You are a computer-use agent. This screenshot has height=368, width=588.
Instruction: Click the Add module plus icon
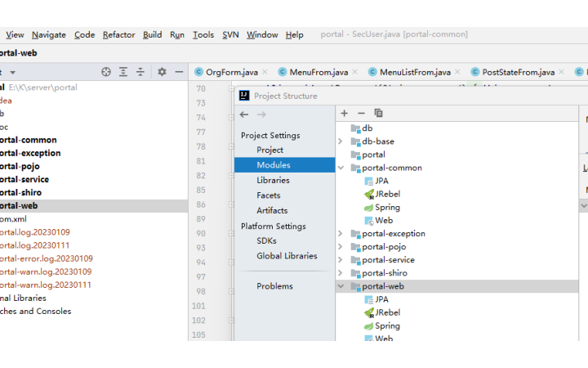coord(344,113)
